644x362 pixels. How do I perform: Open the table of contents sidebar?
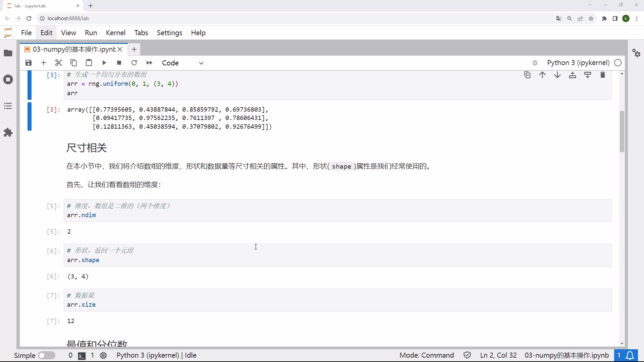pos(8,106)
